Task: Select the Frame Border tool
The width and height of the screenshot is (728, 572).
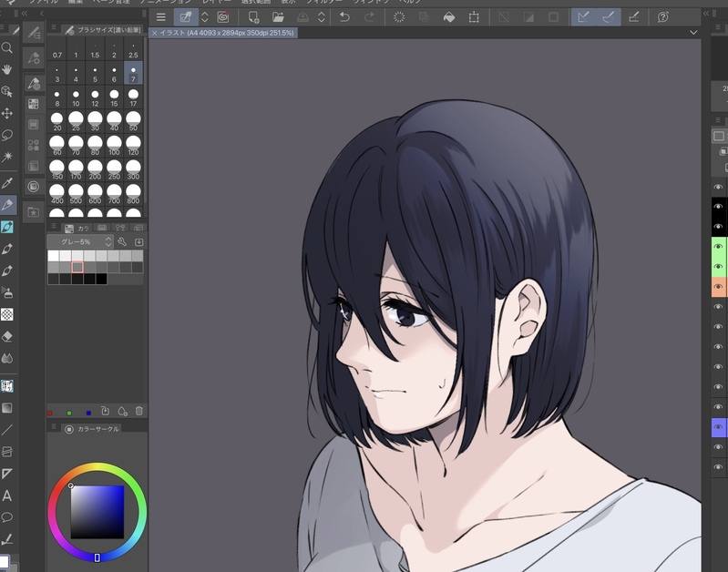Action: point(7,451)
